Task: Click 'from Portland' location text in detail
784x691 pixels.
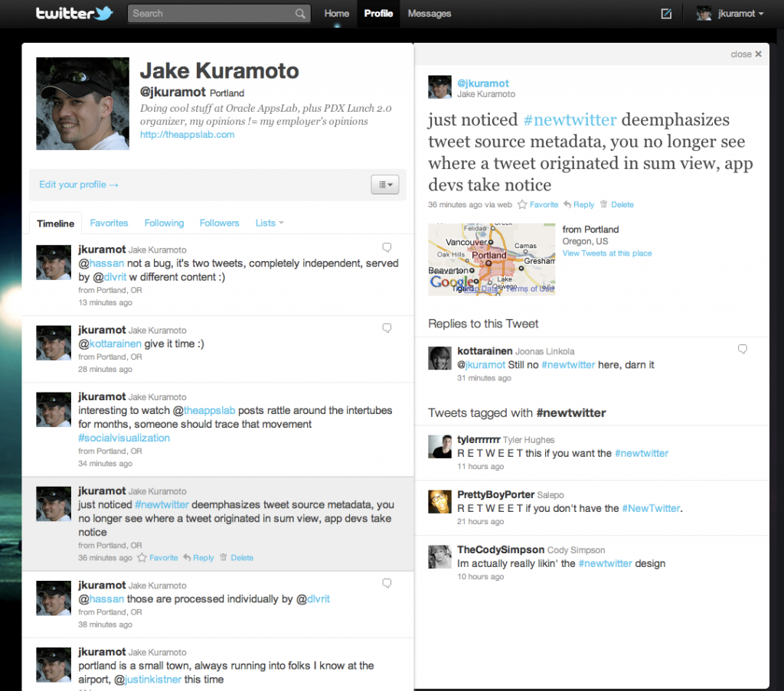Action: pos(590,230)
